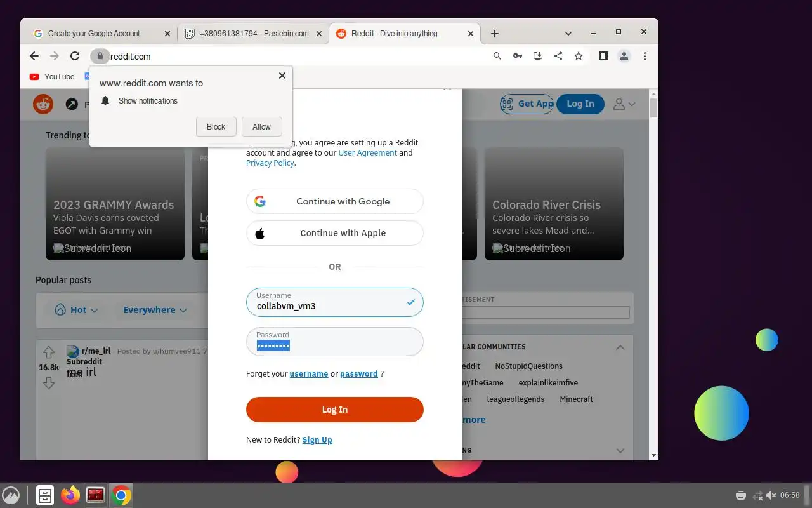
Task: Open the Privacy Policy link
Action: tap(270, 163)
